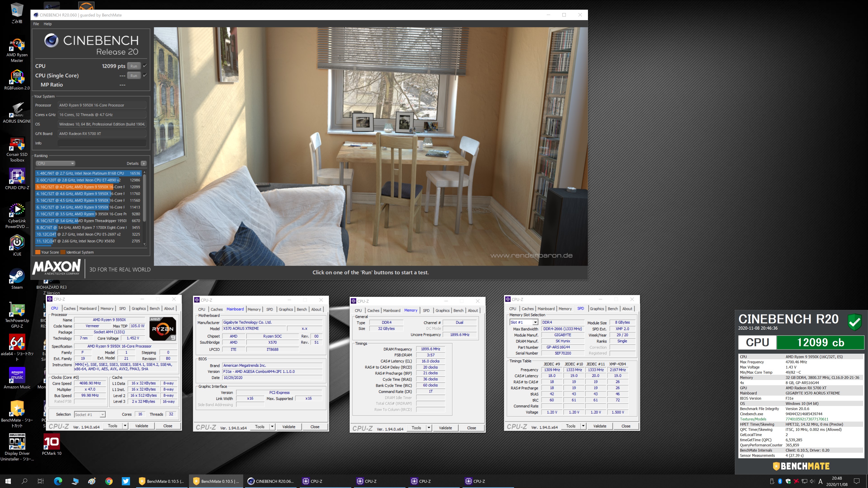This screenshot has width=868, height=488.
Task: Select the Ryzen 7 1700X ranking row
Action: point(89,227)
